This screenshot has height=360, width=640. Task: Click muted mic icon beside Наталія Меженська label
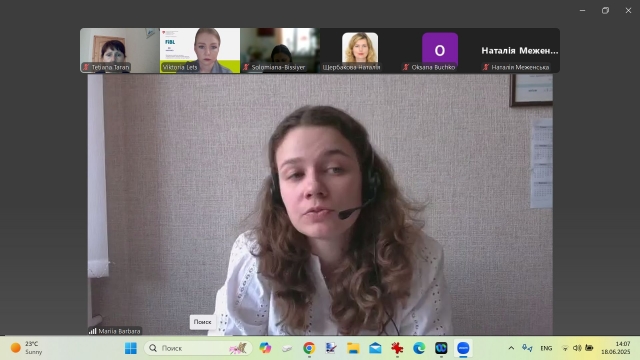pos(486,67)
